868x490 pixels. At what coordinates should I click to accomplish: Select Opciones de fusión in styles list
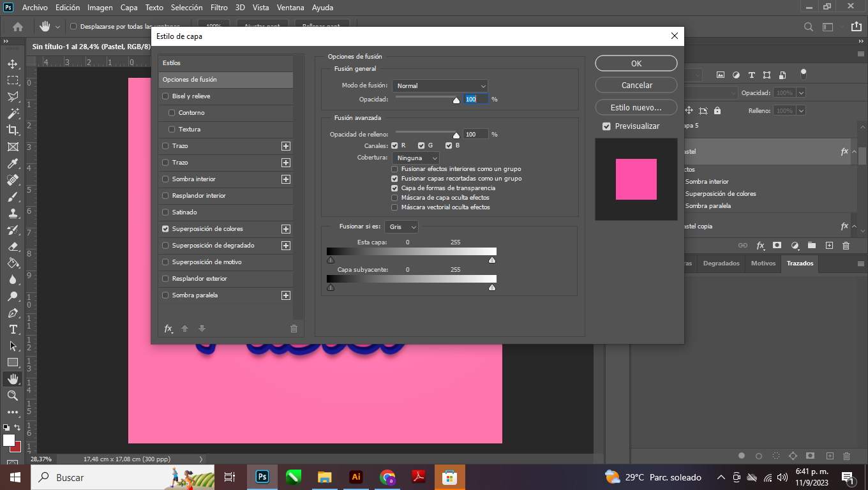[x=226, y=80]
